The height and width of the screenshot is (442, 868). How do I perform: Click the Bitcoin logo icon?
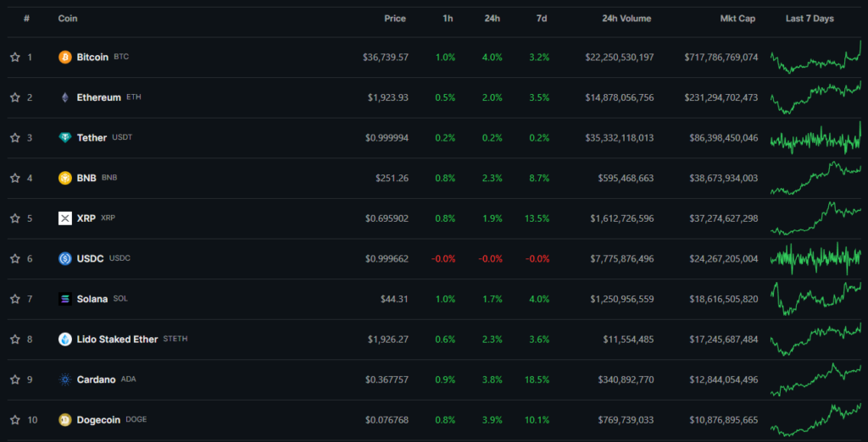click(x=64, y=58)
